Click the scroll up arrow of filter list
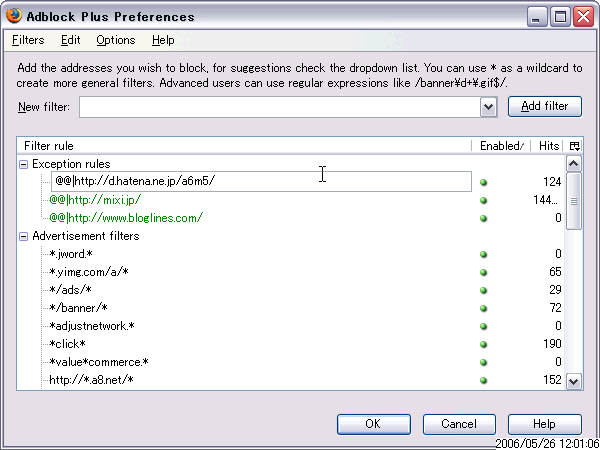This screenshot has width=600, height=450. pyautogui.click(x=573, y=164)
